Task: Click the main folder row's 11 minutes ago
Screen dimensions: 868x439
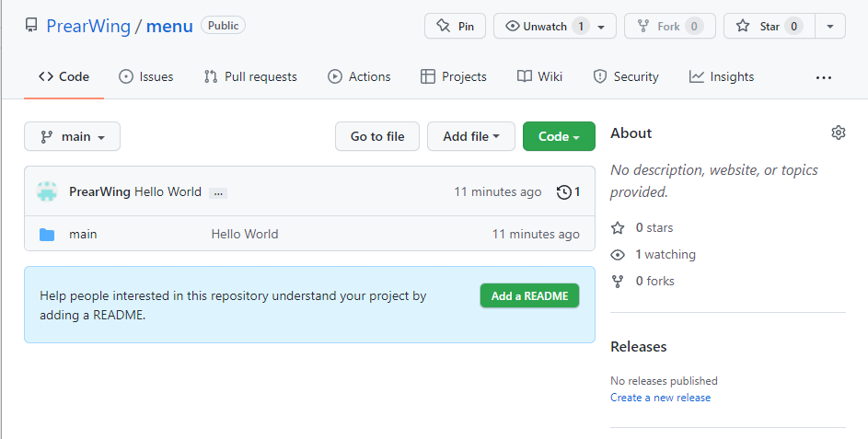Action: [x=536, y=234]
